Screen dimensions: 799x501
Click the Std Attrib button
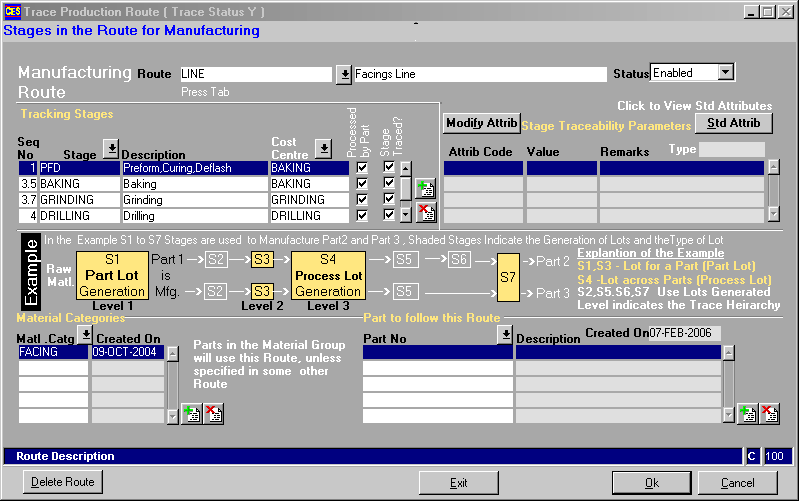733,123
